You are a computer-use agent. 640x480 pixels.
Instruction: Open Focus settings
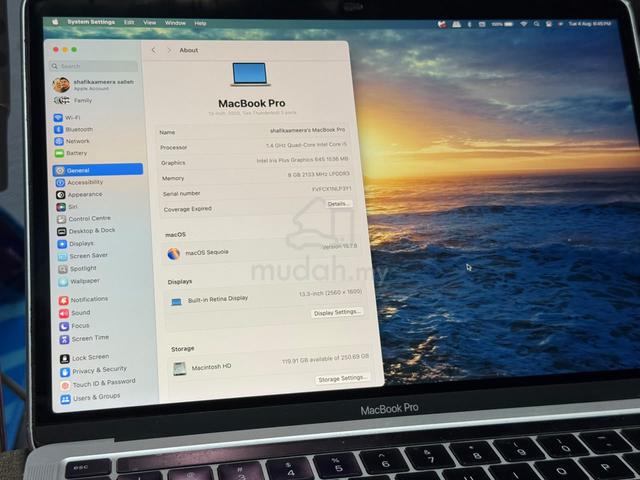[75, 326]
